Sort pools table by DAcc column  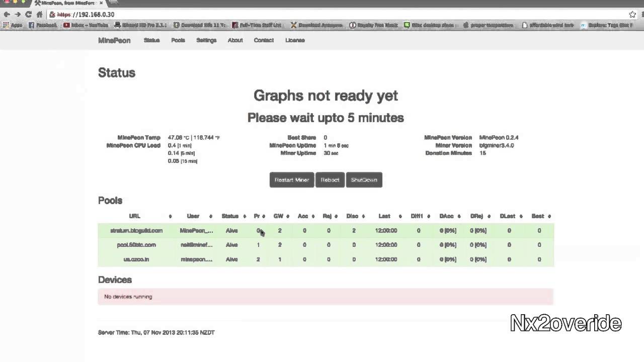pos(446,216)
